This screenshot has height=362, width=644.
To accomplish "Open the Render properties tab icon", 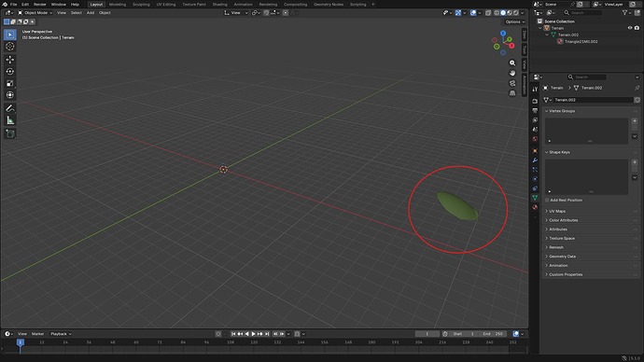I will 535,101.
